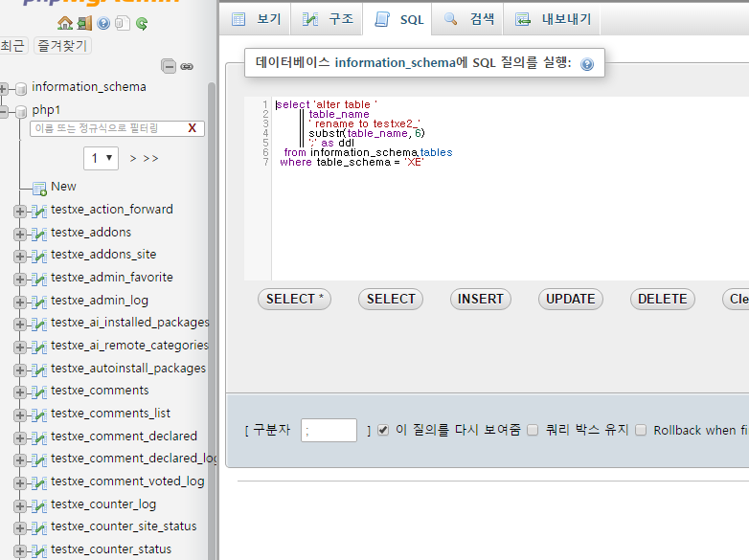Viewport: 749px width, 560px height.
Task: Click the link with main panel icon
Action: coord(187,66)
